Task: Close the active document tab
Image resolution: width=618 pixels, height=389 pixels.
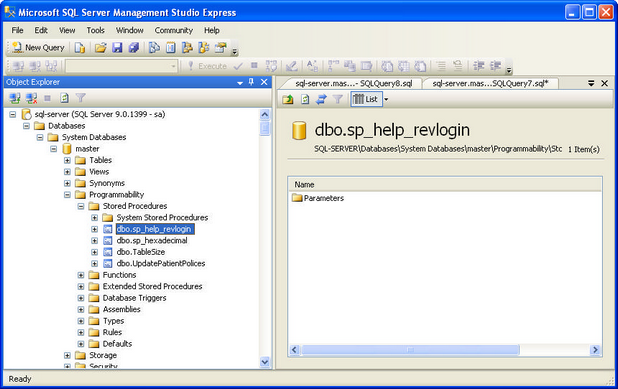Action: click(605, 83)
